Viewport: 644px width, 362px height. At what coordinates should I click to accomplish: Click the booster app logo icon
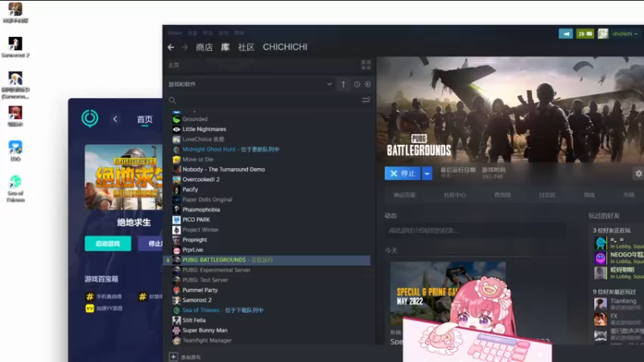pos(89,118)
